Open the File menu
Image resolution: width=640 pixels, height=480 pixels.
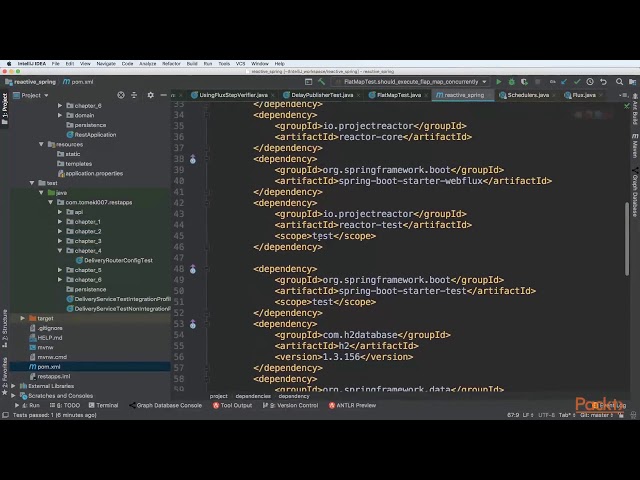pyautogui.click(x=56, y=64)
